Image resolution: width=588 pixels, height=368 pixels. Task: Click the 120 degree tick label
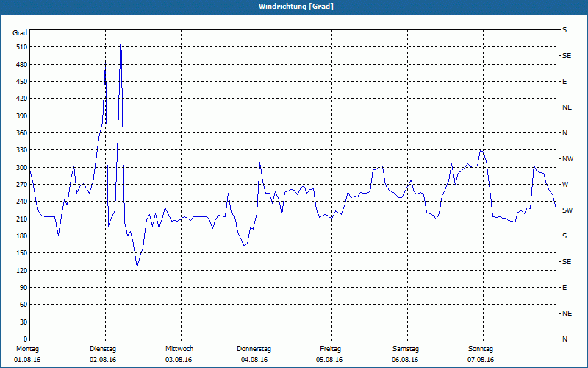coord(22,270)
